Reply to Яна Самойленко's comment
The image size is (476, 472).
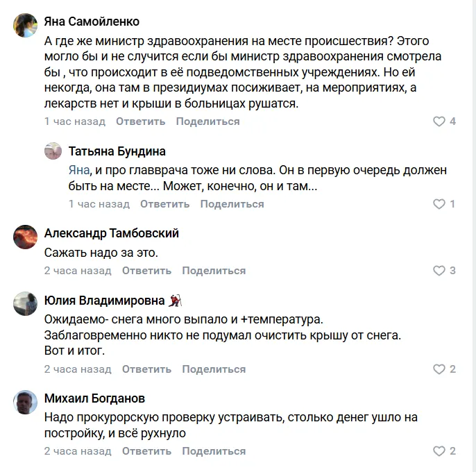click(x=140, y=121)
